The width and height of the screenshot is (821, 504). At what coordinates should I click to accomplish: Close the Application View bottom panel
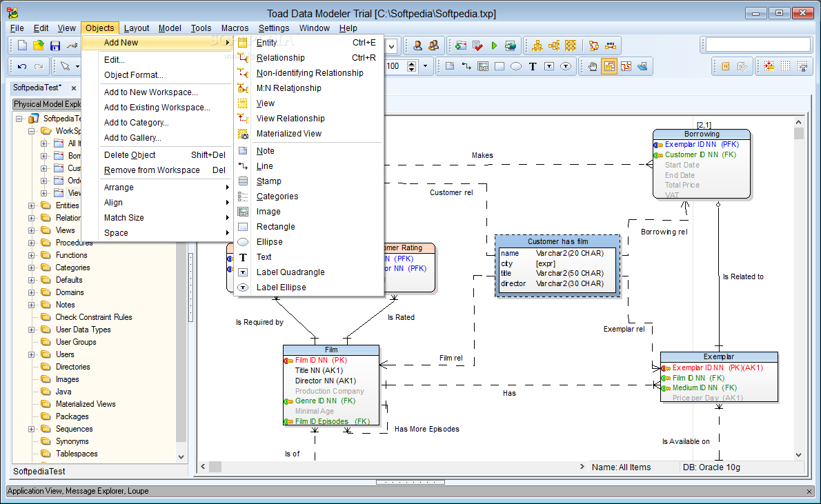[809, 491]
